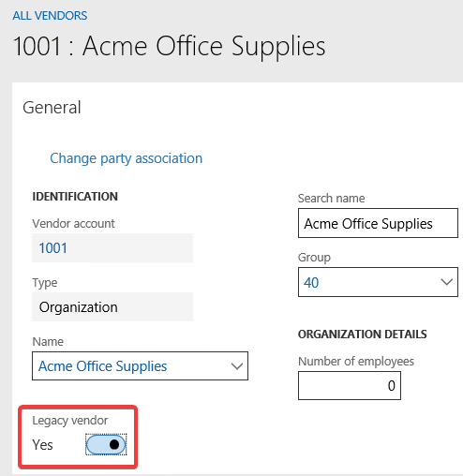Click the Number of employees label
The height and width of the screenshot is (476, 463).
click(x=356, y=362)
